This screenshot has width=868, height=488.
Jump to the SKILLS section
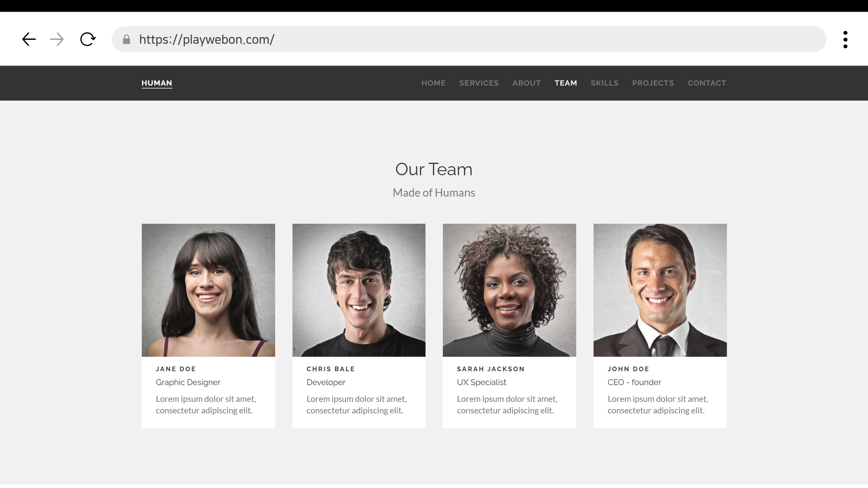click(x=605, y=83)
